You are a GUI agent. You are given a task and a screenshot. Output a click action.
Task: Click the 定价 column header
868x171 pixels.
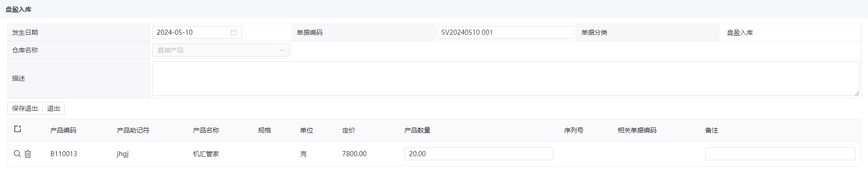tap(349, 130)
